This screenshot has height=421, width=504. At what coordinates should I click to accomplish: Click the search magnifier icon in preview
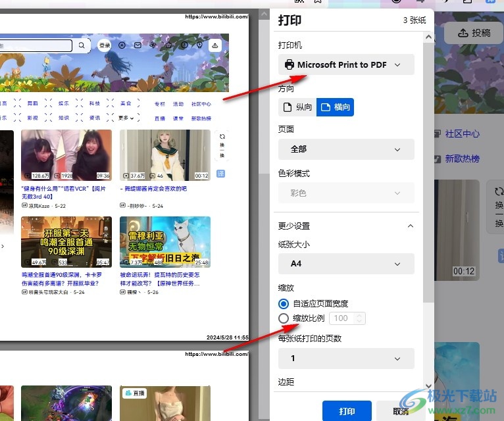click(x=82, y=45)
